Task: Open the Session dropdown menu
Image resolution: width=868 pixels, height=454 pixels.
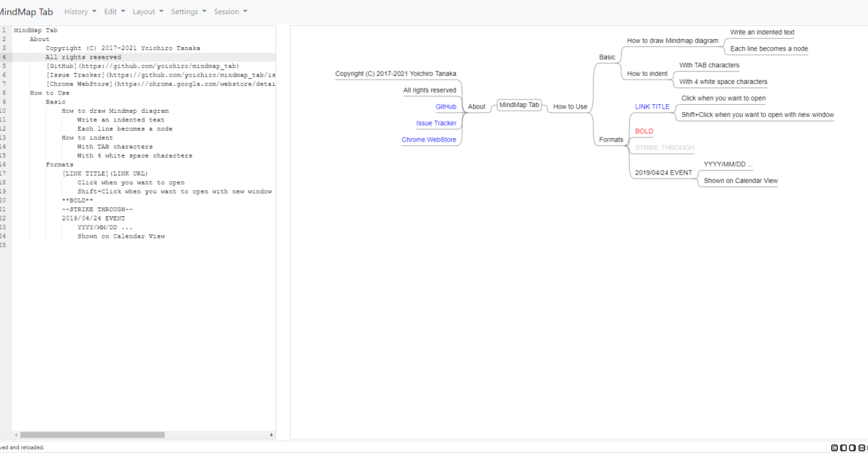Action: pyautogui.click(x=230, y=12)
